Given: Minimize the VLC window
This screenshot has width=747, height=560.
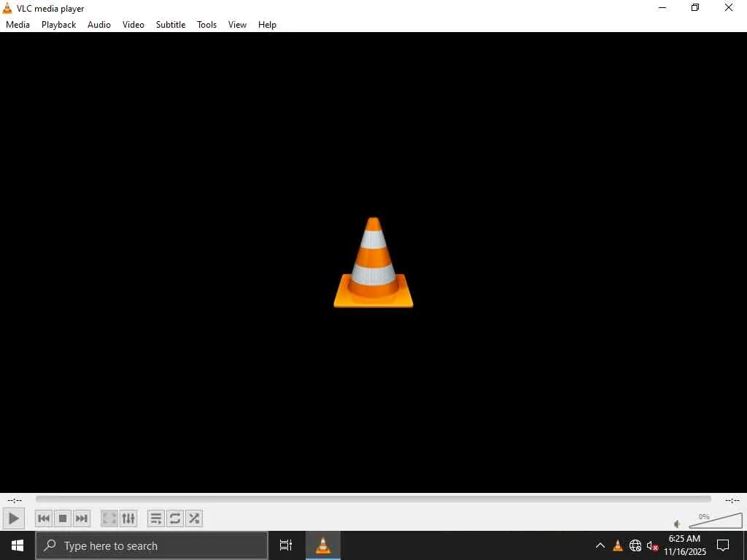Looking at the screenshot, I should tap(662, 7).
